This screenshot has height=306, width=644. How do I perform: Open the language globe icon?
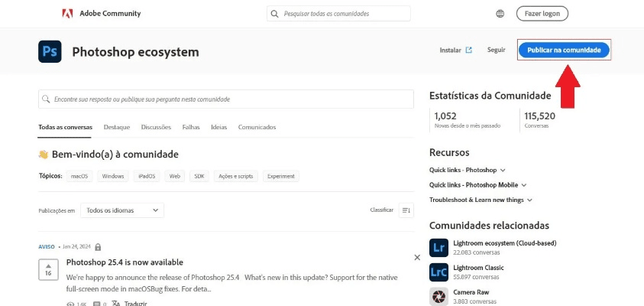[x=500, y=14]
